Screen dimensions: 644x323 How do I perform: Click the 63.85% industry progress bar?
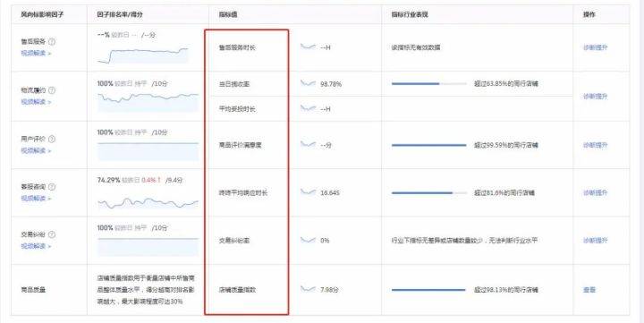click(429, 84)
